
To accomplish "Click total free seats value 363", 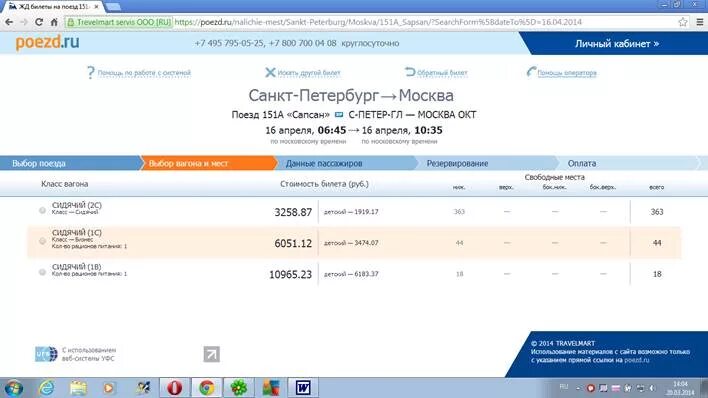I will (657, 212).
